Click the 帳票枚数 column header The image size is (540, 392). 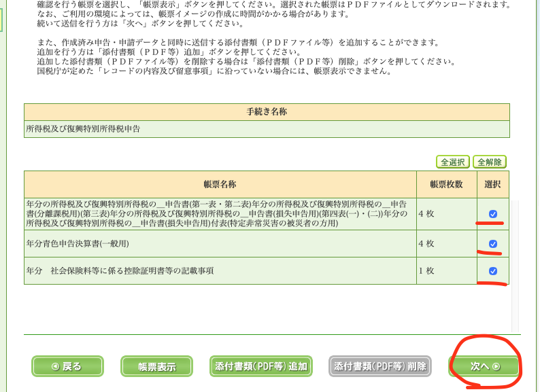coord(447,184)
